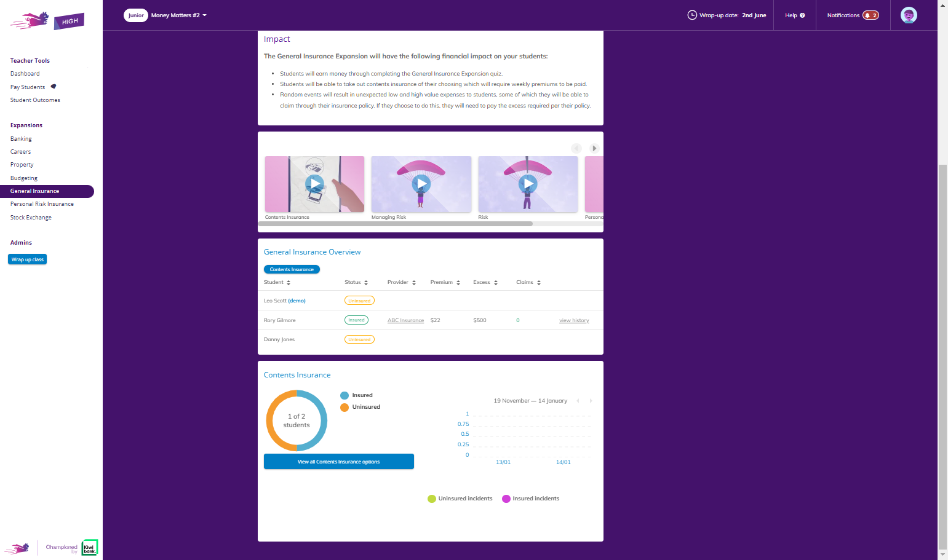The image size is (948, 560).
Task: Click the Wrap up class button
Action: click(x=28, y=259)
